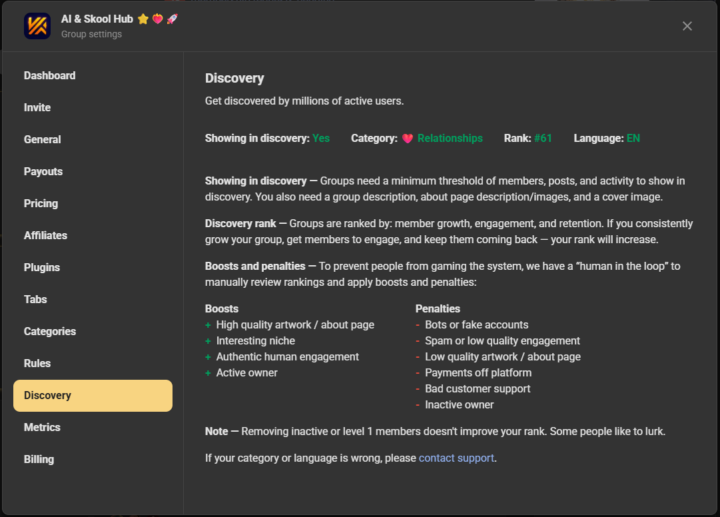
Task: Select the highlighted Discovery sidebar item
Action: pos(93,395)
